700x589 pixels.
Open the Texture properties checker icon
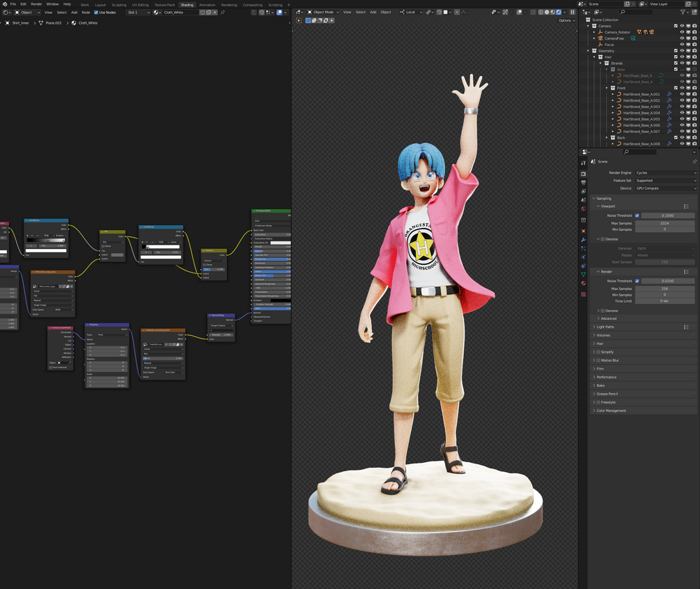pos(584,294)
